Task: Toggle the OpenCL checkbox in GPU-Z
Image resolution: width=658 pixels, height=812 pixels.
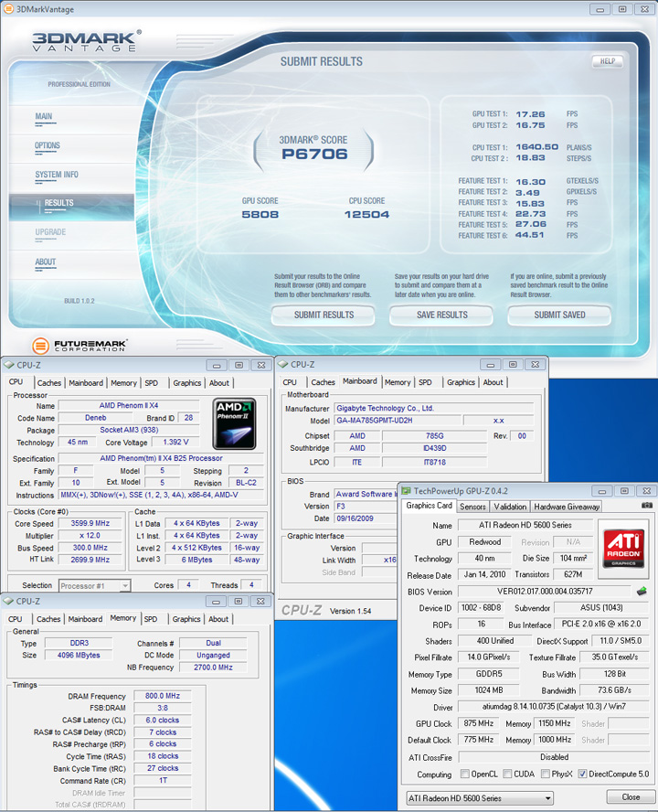Action: coord(465,774)
